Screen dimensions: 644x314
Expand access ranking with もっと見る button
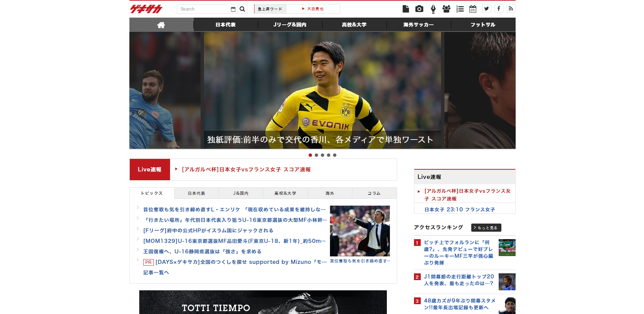click(x=486, y=228)
